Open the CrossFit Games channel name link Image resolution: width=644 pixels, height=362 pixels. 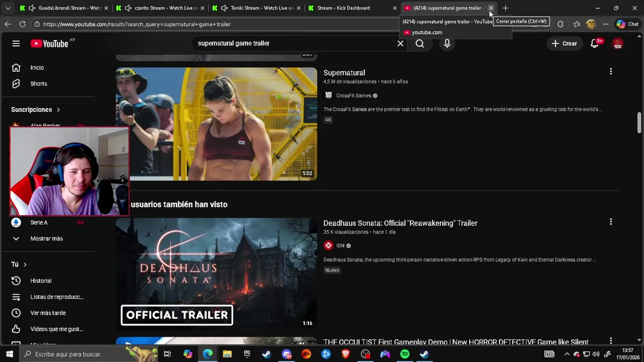click(354, 96)
